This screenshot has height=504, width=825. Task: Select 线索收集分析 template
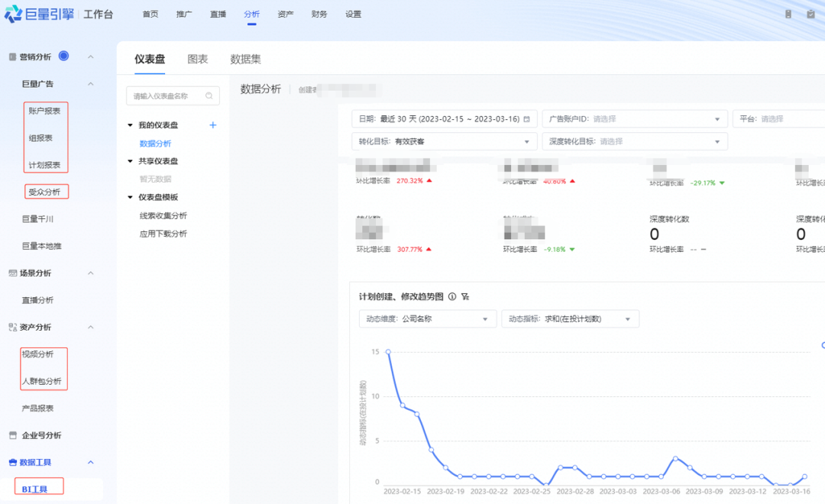pyautogui.click(x=163, y=215)
